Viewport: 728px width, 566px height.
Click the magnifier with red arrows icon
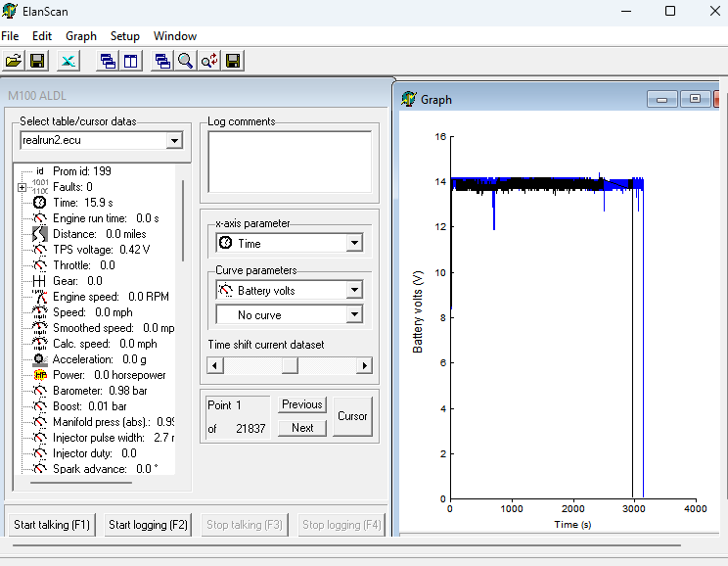(x=209, y=61)
